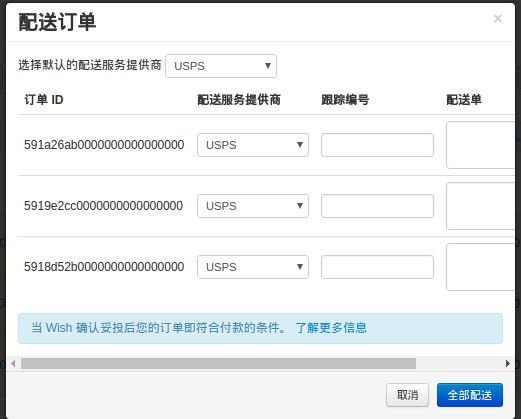Open the default 配送服务提供商 USPS dropdown
This screenshot has height=419, width=521.
coord(221,66)
